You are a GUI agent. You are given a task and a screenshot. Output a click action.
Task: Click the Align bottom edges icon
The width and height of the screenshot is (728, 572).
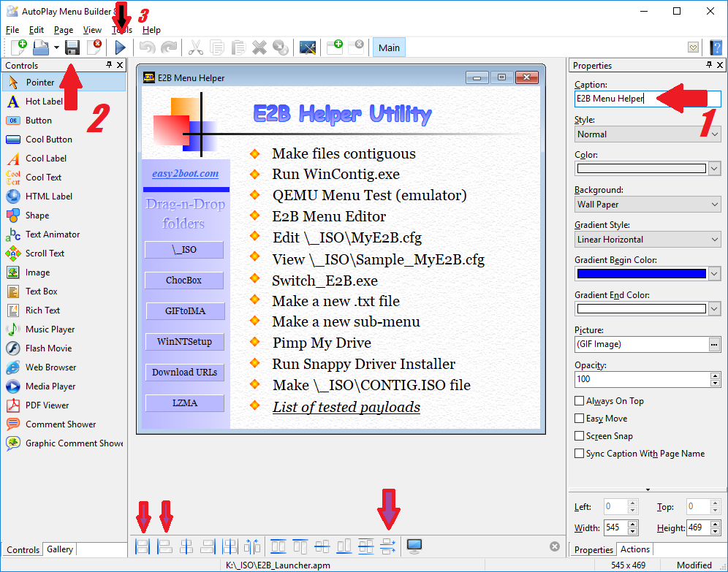[344, 546]
